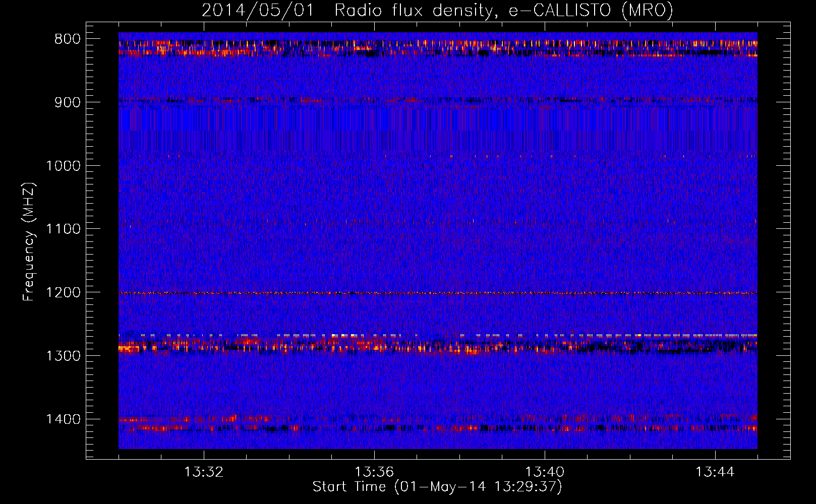
Task: Click the 1200 frequency tick label
Action: click(x=63, y=292)
